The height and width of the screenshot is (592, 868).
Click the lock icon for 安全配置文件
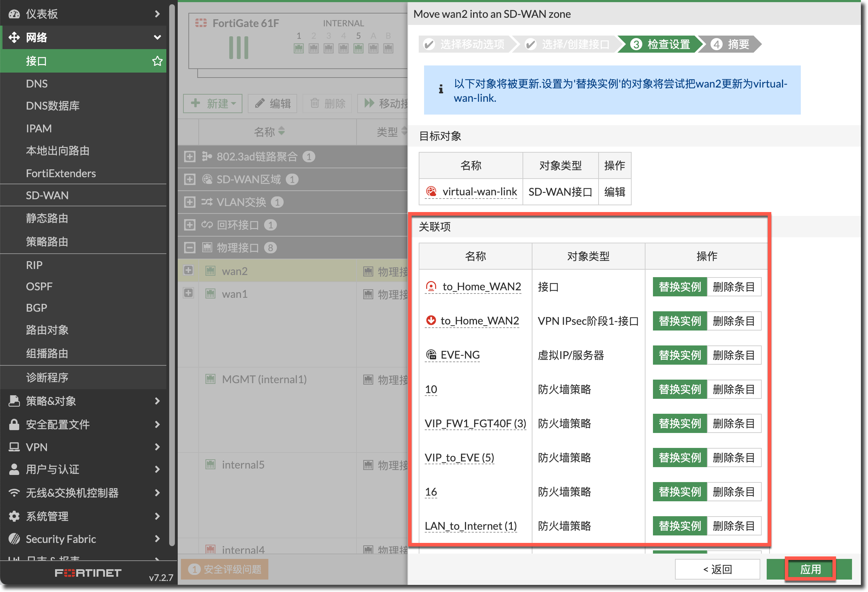point(14,424)
